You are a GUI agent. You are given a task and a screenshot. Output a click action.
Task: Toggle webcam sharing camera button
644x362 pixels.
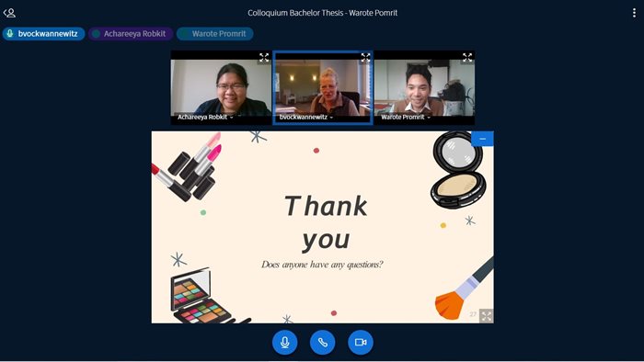click(x=361, y=342)
